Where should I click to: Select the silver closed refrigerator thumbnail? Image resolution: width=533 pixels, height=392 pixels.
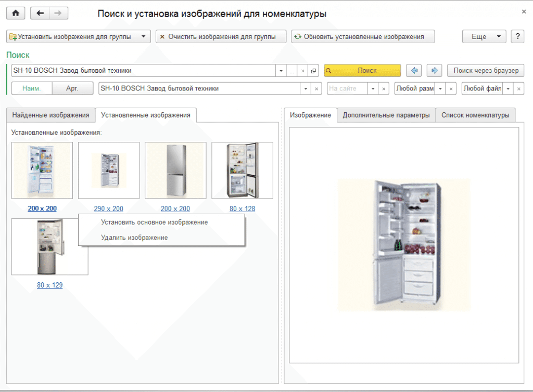tap(175, 171)
